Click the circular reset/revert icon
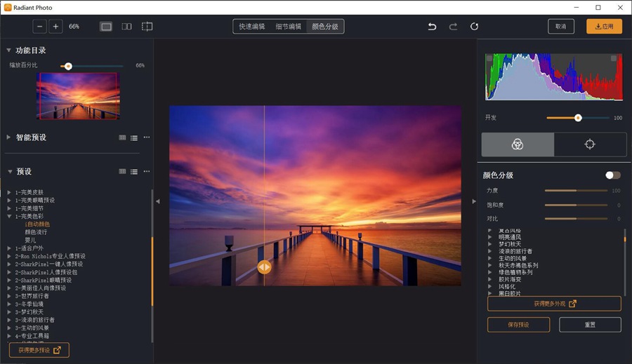Viewport: 632px width, 364px height. [475, 27]
